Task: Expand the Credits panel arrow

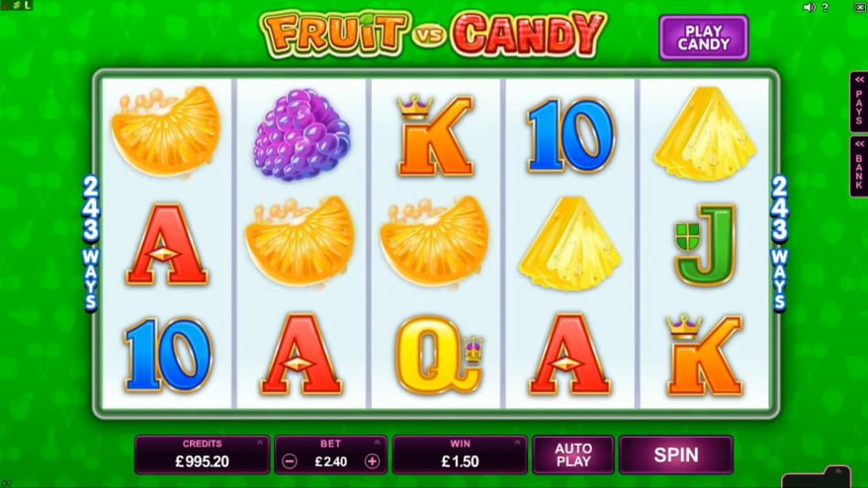Action: point(259,442)
